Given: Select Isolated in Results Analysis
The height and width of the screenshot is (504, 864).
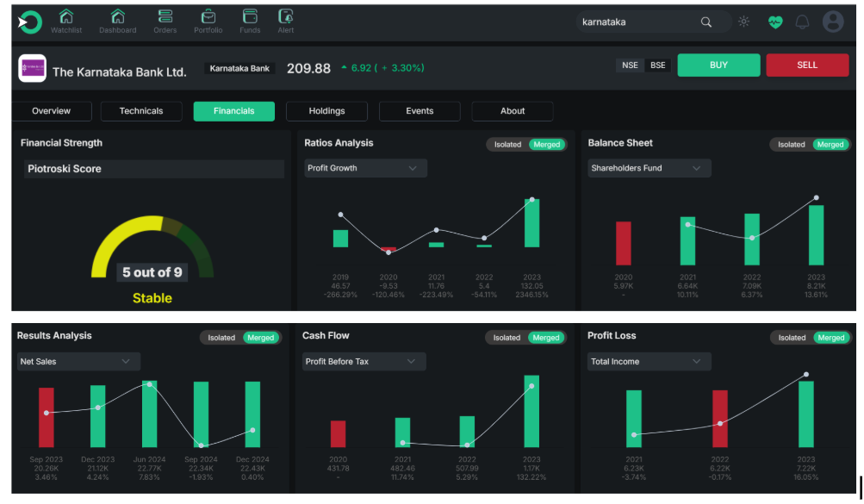Looking at the screenshot, I should pyautogui.click(x=221, y=338).
